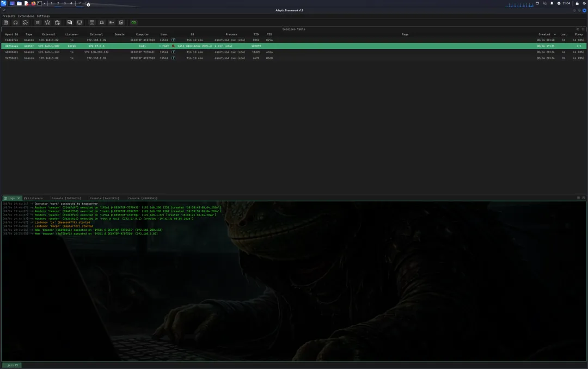Open the text editor panel icon
This screenshot has width=588, height=369.
point(26,3)
